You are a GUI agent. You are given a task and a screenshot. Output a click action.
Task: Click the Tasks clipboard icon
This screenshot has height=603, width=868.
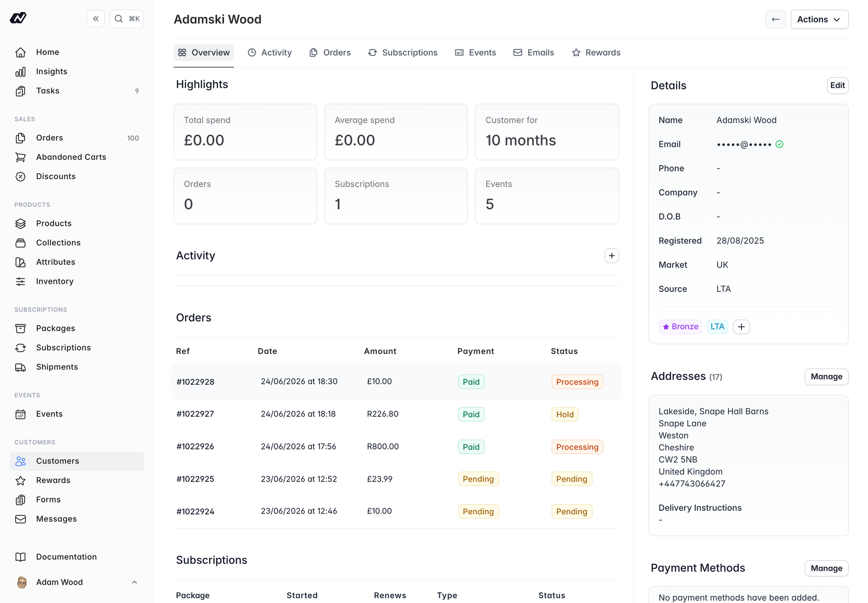pyautogui.click(x=21, y=91)
